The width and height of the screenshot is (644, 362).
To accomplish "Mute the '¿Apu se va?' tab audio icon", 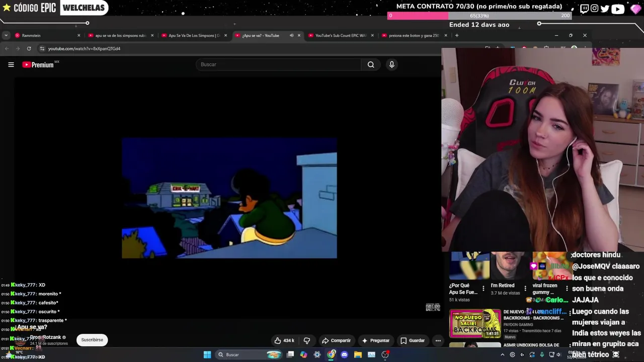I will [291, 35].
